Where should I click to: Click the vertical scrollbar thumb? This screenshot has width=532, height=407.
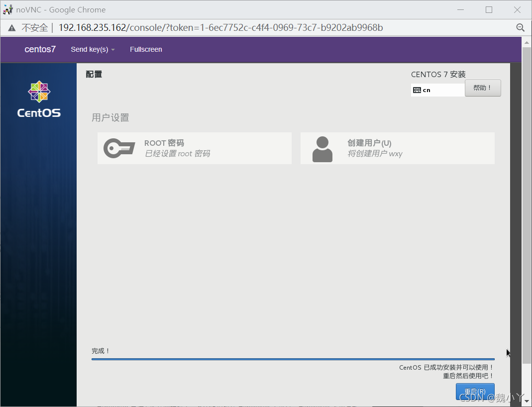click(527, 206)
